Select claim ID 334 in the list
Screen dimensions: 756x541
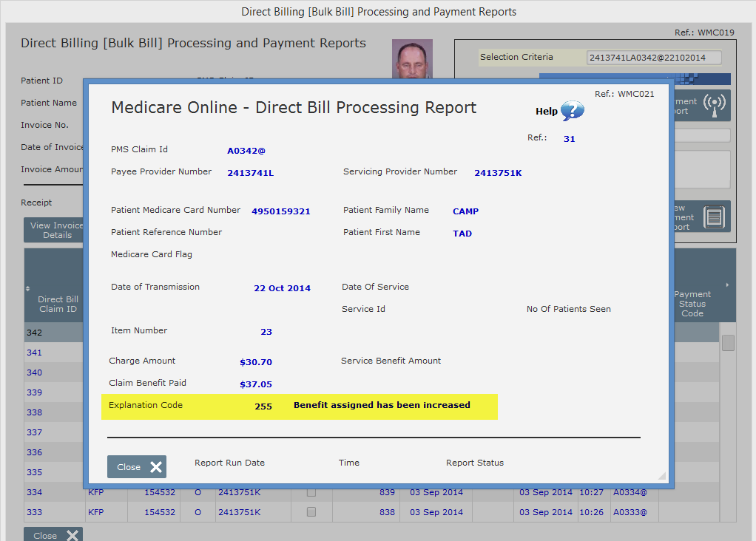(x=34, y=492)
